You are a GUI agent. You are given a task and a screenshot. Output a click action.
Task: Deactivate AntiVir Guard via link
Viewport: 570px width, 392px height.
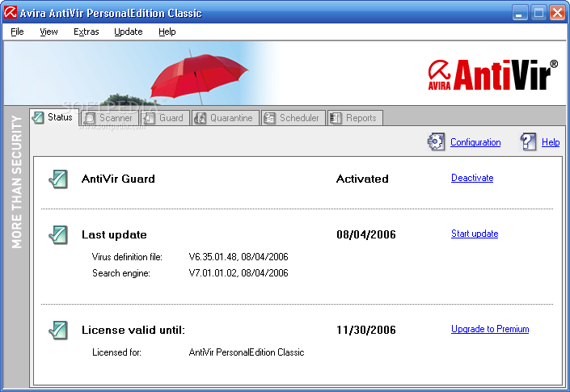(471, 178)
